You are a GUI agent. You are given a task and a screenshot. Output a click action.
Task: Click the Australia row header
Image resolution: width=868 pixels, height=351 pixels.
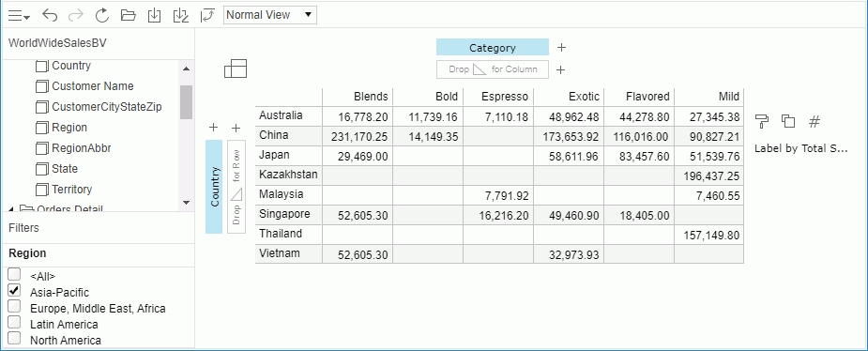pyautogui.click(x=288, y=115)
